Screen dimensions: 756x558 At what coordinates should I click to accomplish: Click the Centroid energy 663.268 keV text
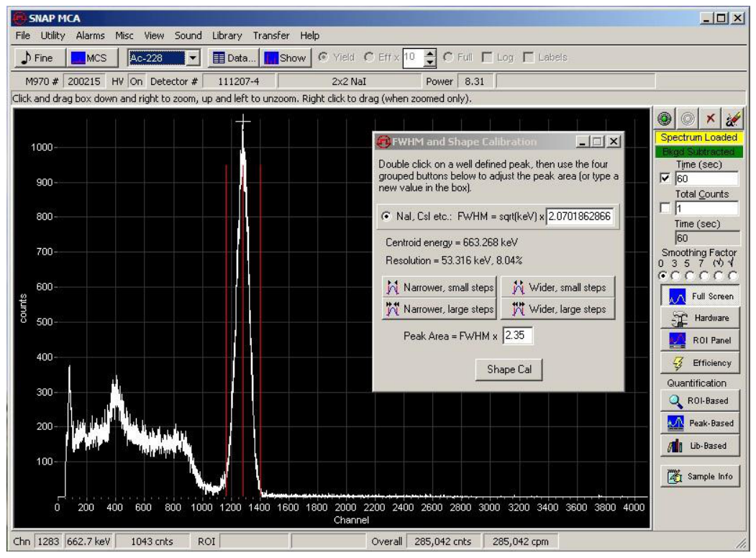[451, 242]
